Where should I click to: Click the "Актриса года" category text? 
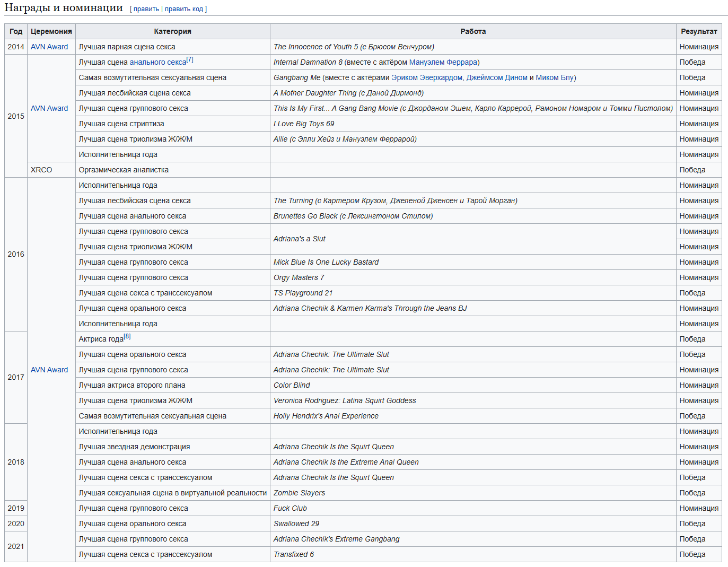[101, 339]
